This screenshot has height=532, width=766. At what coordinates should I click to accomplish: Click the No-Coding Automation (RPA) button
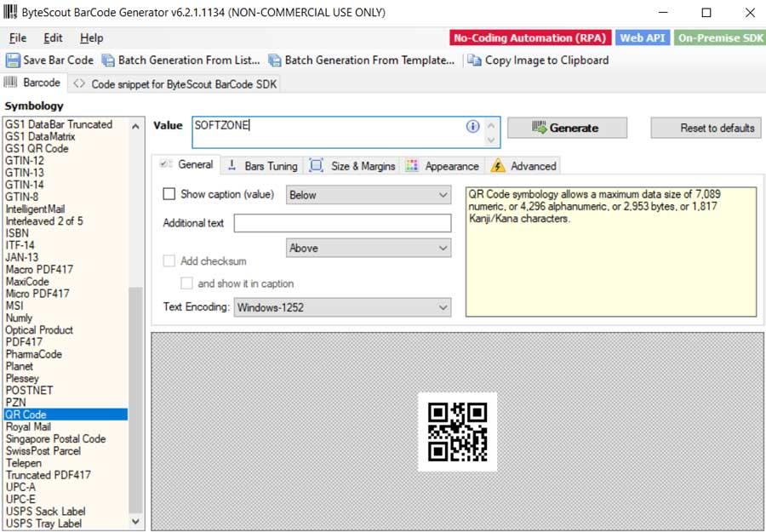point(530,38)
